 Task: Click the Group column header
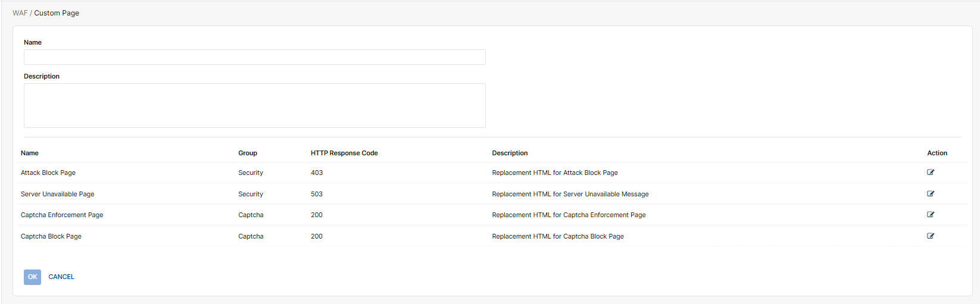tap(248, 153)
